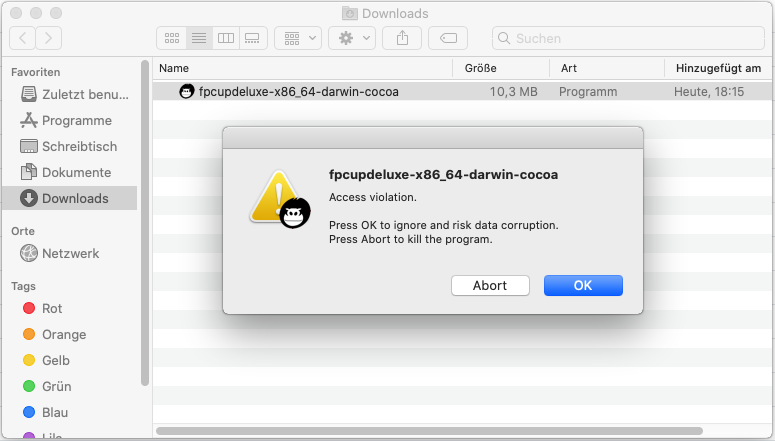Open Schreibtisch in the sidebar
The height and width of the screenshot is (441, 775).
coord(69,146)
